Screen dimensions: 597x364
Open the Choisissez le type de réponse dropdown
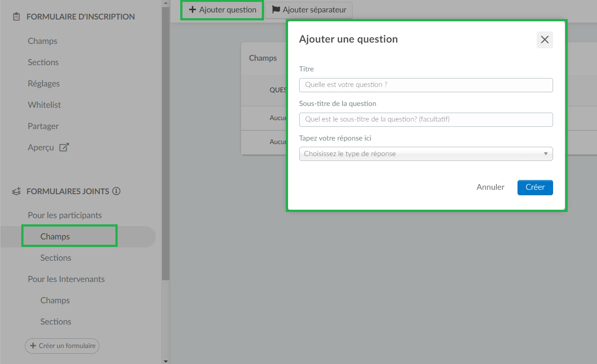point(426,154)
